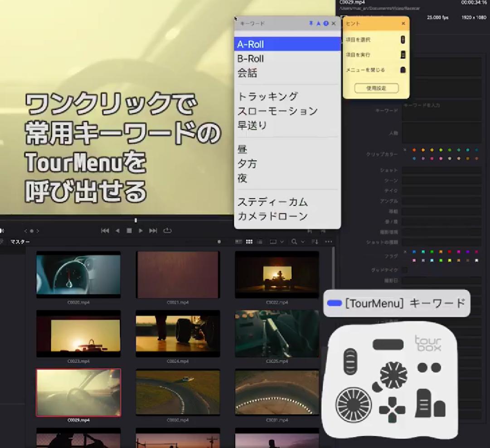Select the 早送り keyword
490x448 pixels.
click(x=287, y=125)
